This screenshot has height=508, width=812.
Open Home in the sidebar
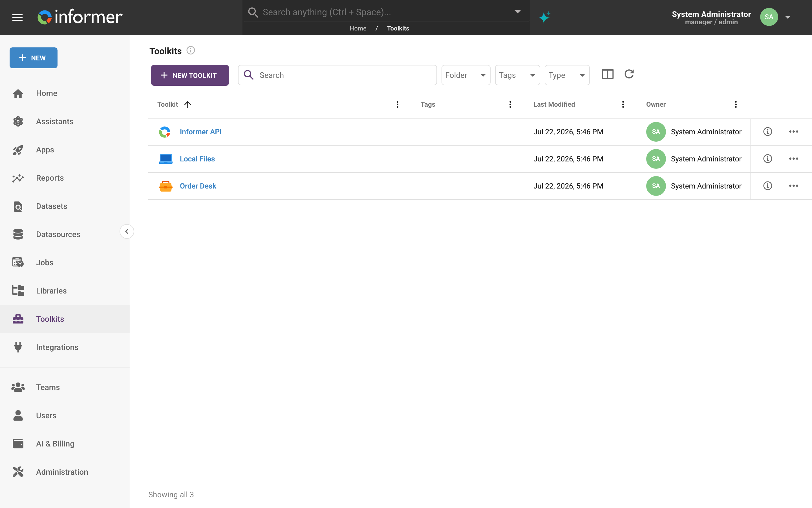(x=65, y=93)
